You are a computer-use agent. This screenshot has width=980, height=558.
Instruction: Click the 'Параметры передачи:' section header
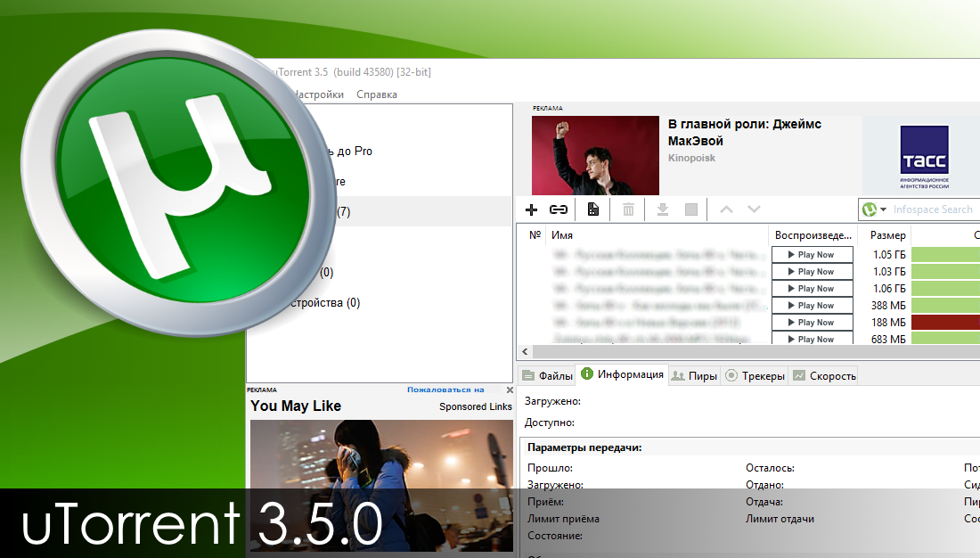[x=584, y=447]
